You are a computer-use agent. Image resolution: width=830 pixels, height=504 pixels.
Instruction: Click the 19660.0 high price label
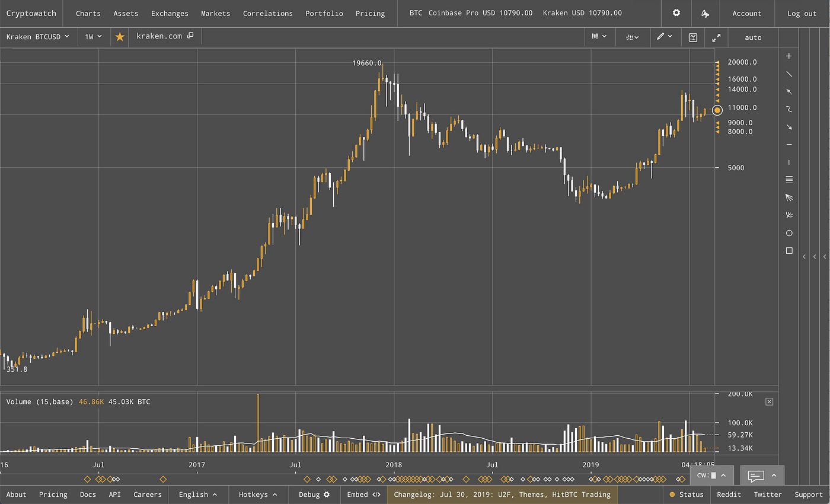click(366, 63)
